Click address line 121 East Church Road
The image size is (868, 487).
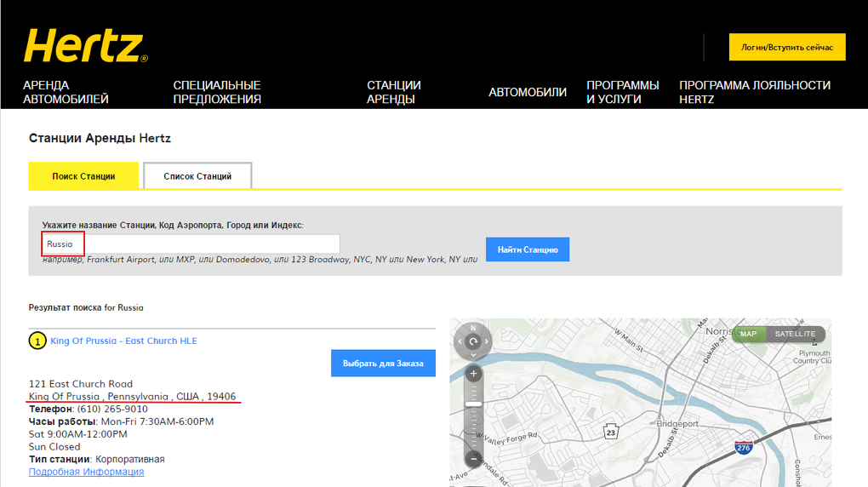tap(81, 383)
